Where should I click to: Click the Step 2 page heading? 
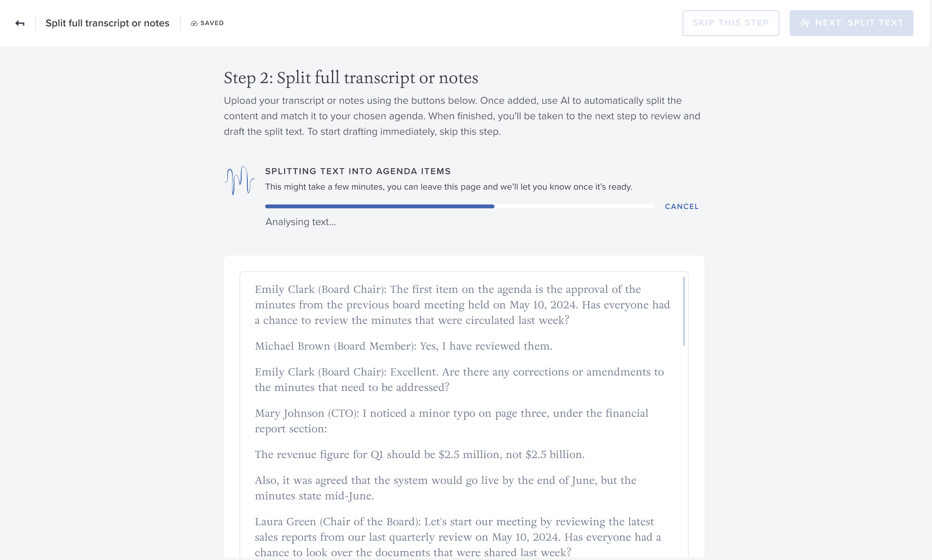[x=351, y=78]
